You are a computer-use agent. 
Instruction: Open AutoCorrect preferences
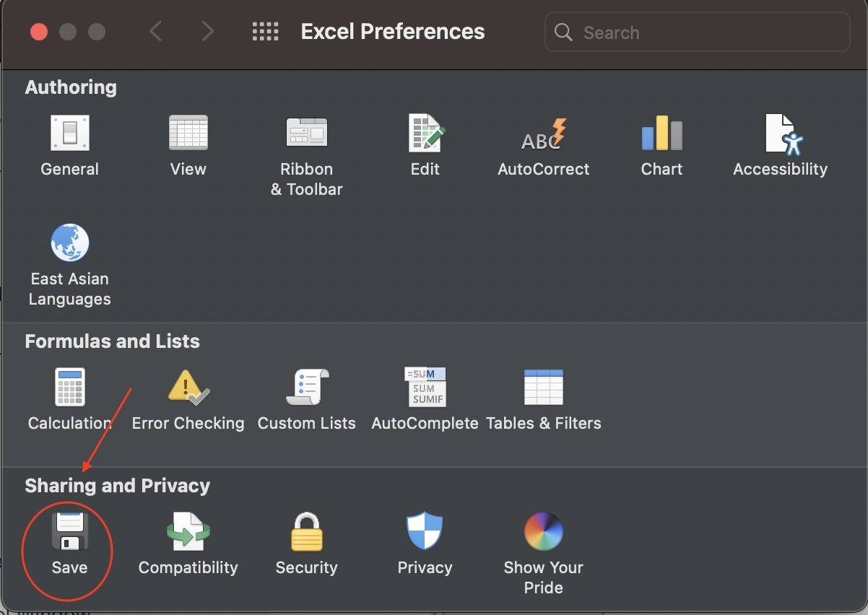click(544, 134)
